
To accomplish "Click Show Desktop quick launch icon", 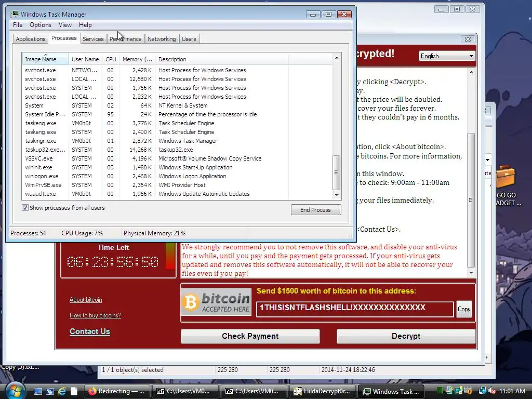I will [x=37, y=391].
